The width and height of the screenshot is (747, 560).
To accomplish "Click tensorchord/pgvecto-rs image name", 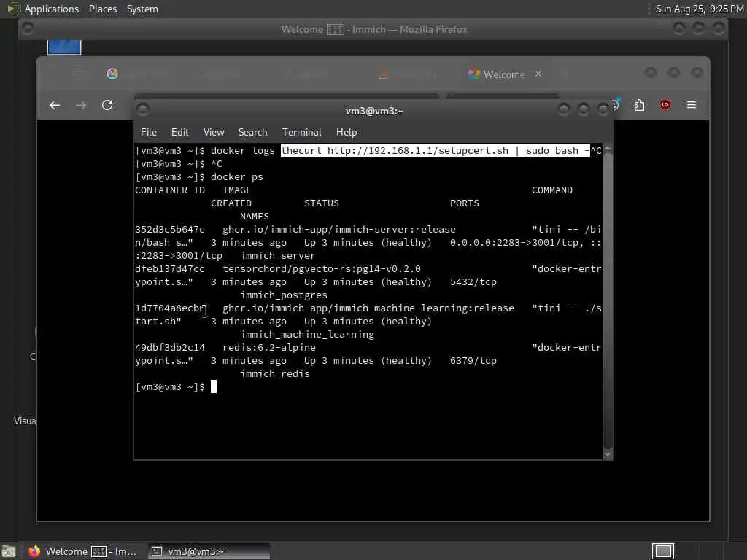I will pyautogui.click(x=322, y=269).
